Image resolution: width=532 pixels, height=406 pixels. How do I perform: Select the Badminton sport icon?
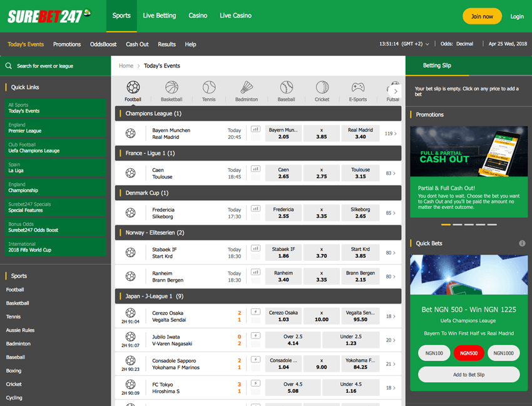[x=247, y=87]
